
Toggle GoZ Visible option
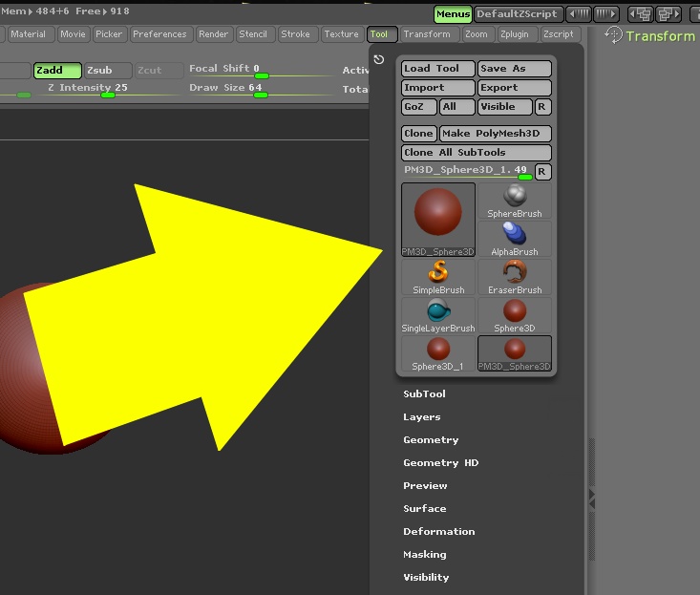coord(505,107)
